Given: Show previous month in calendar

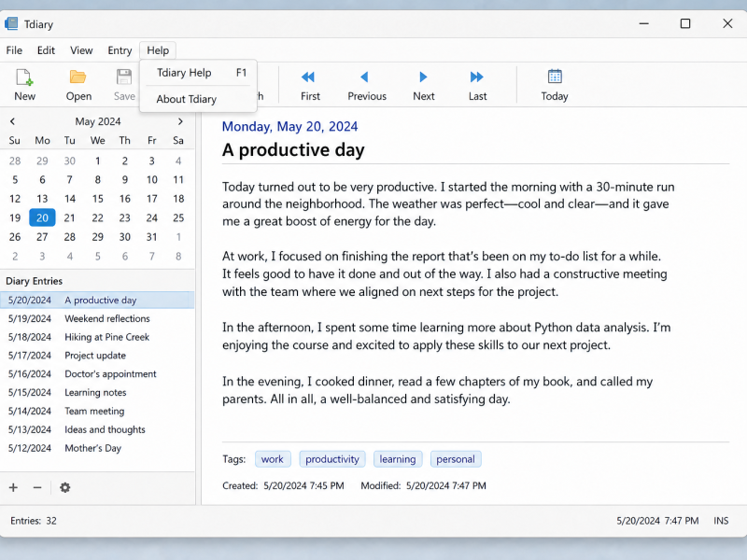Looking at the screenshot, I should click(12, 121).
